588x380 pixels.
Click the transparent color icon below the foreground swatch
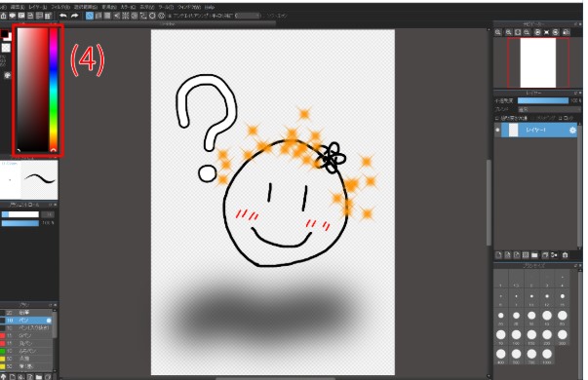[x=6, y=48]
